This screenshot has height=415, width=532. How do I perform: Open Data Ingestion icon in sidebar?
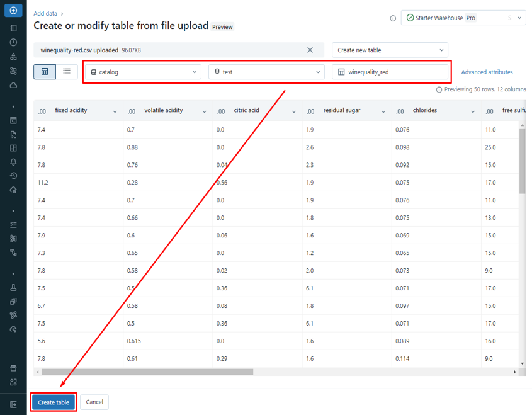[x=13, y=239]
